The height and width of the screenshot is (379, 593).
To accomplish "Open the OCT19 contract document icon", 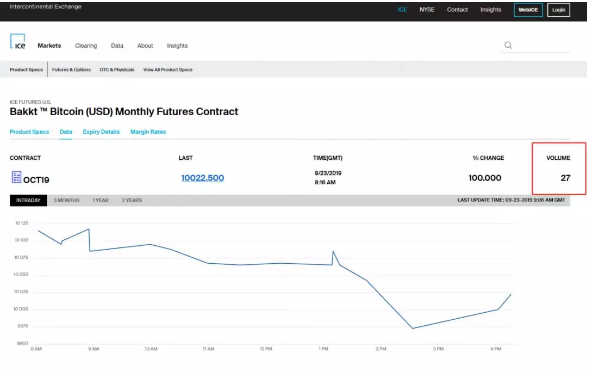I will 16,177.
